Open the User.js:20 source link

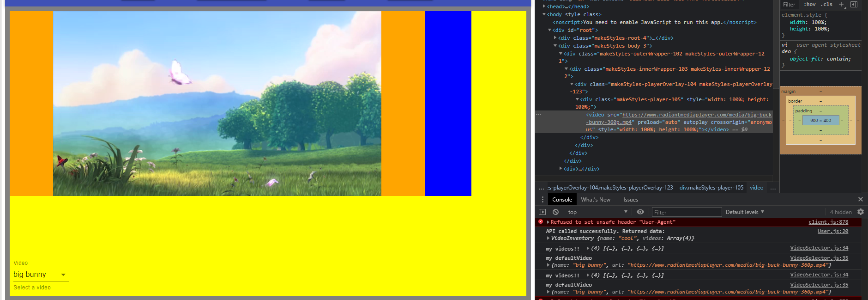833,231
